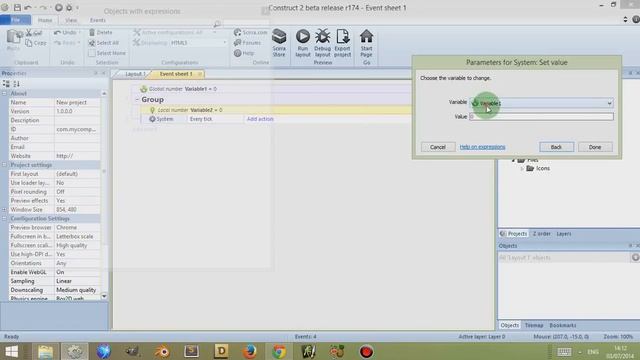Viewport: 640px width, 360px height.
Task: Switch to the Events ribbon tab
Action: (98, 20)
